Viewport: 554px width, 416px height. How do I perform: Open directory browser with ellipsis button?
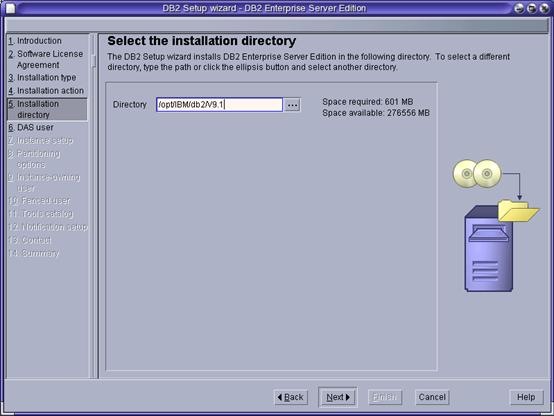[292, 105]
